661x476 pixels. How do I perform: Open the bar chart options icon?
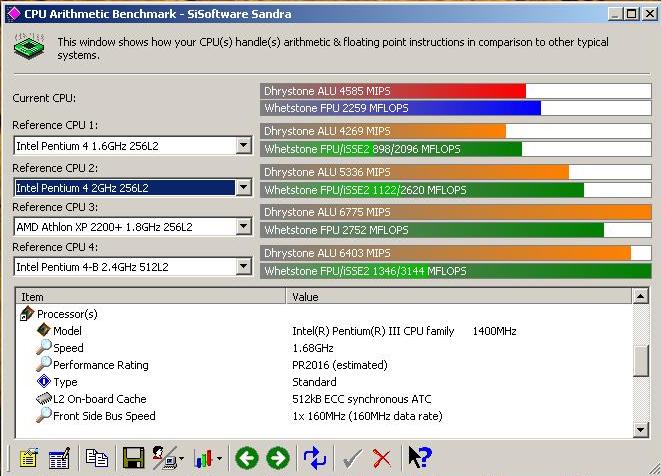tap(203, 458)
